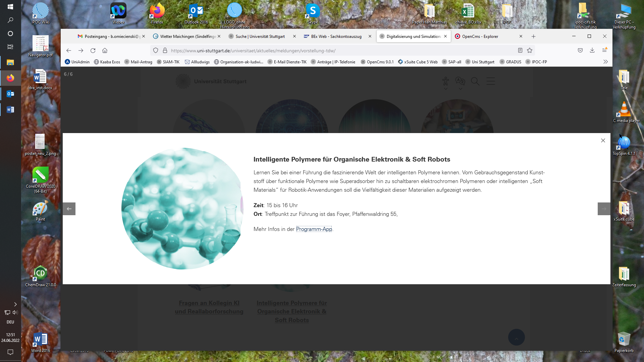Click the polymer molecule circular image
The width and height of the screenshot is (644, 362).
[x=182, y=208]
